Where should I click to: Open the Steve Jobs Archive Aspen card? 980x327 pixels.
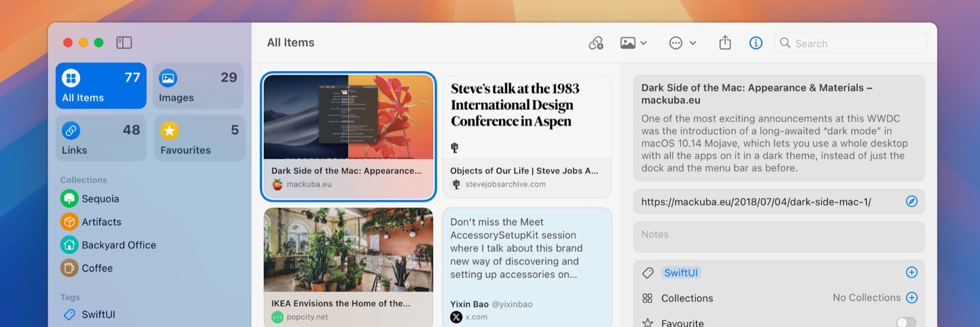pyautogui.click(x=527, y=136)
